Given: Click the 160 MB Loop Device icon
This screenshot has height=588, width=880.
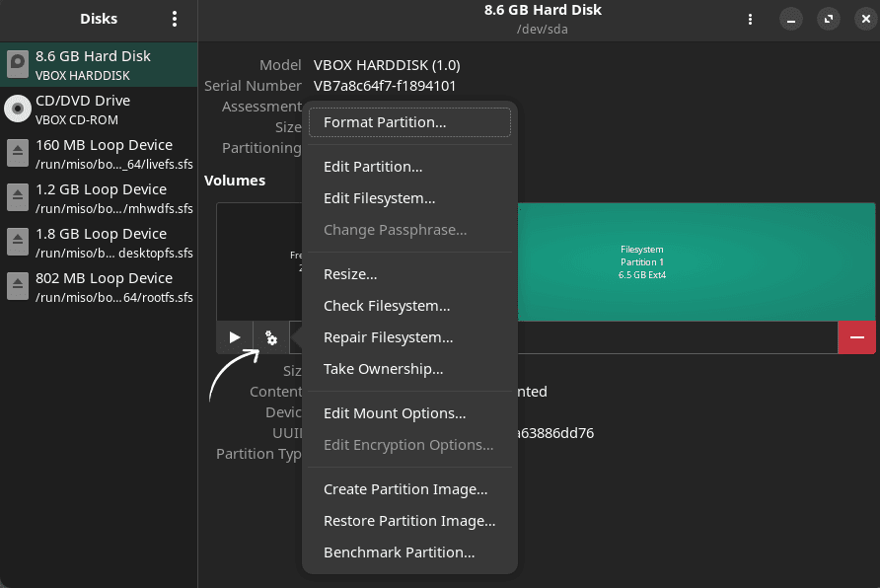Looking at the screenshot, I should 16,153.
